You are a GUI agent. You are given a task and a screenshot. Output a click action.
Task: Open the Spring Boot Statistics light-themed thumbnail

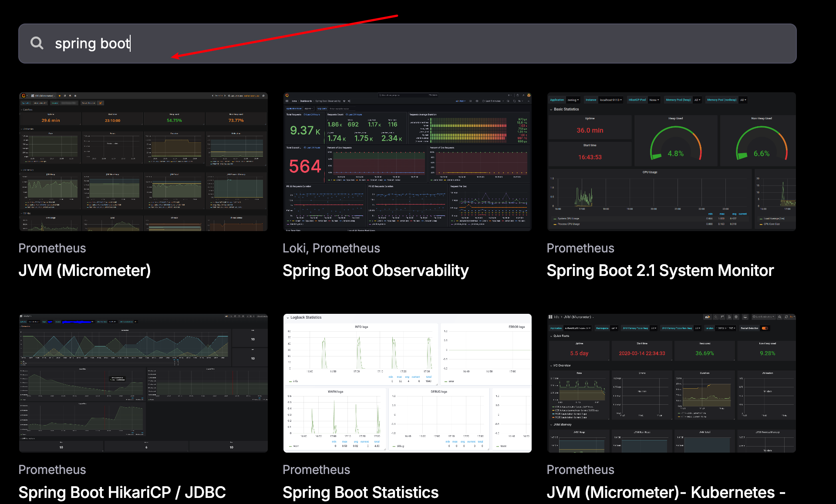click(407, 383)
